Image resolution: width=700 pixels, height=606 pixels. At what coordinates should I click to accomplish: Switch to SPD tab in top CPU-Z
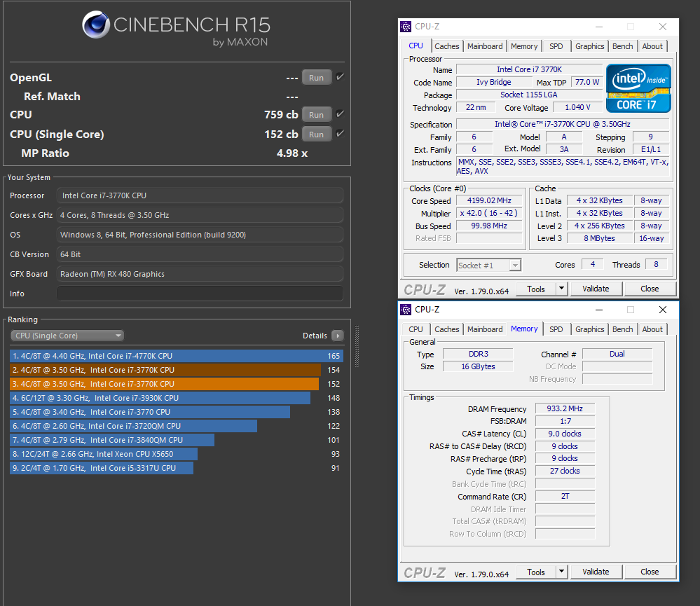tap(556, 46)
